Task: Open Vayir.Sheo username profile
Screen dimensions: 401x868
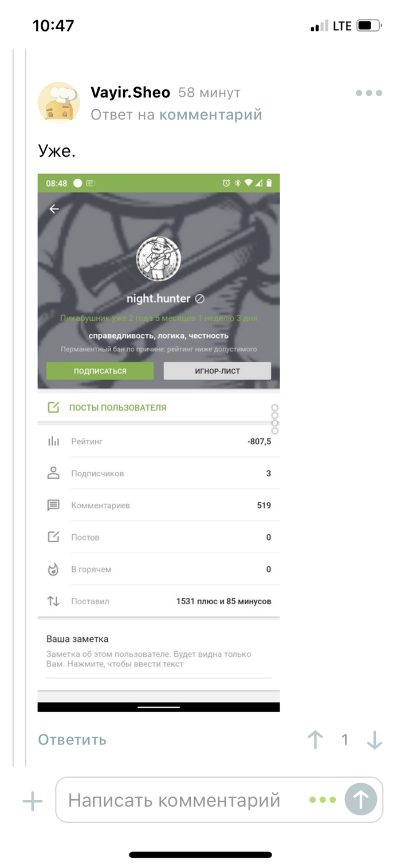Action: [x=130, y=93]
